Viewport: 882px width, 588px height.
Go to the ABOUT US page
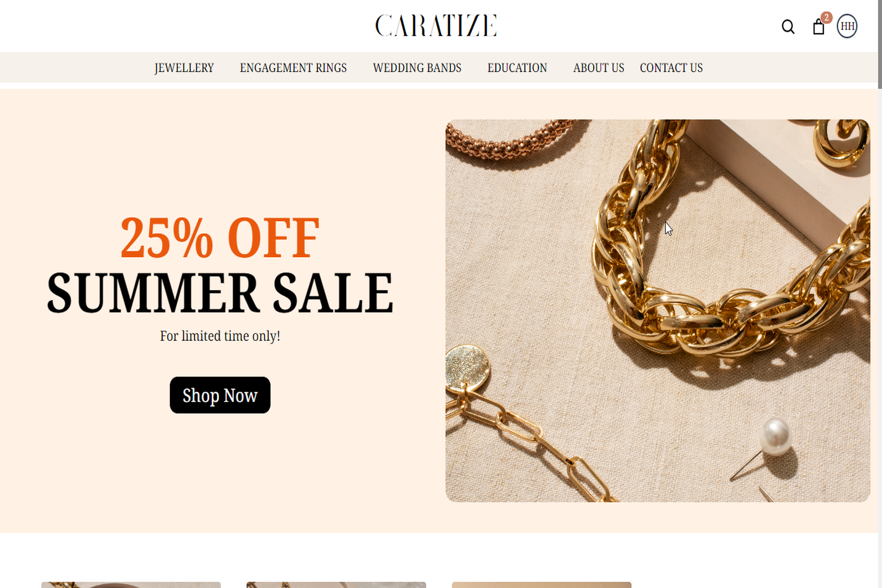[x=598, y=68]
